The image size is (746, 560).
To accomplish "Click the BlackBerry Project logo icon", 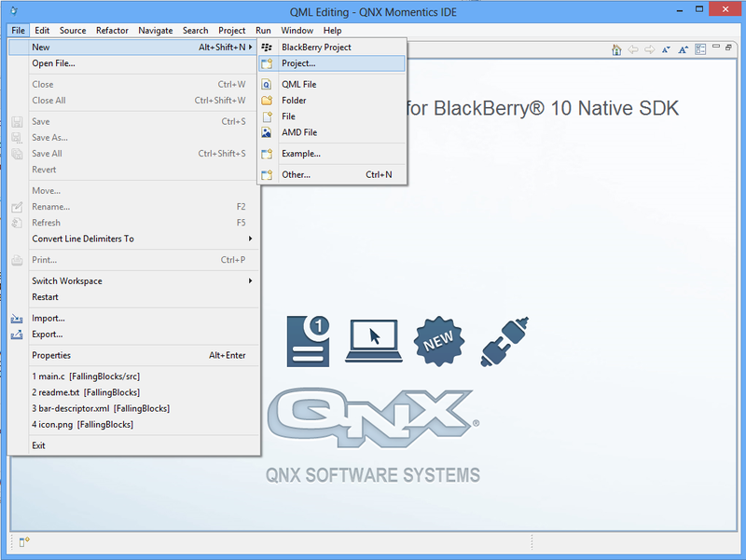I will pos(267,48).
